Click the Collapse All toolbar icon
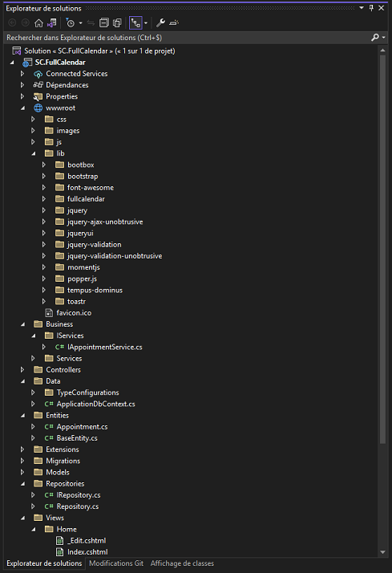392x573 pixels. (x=104, y=23)
